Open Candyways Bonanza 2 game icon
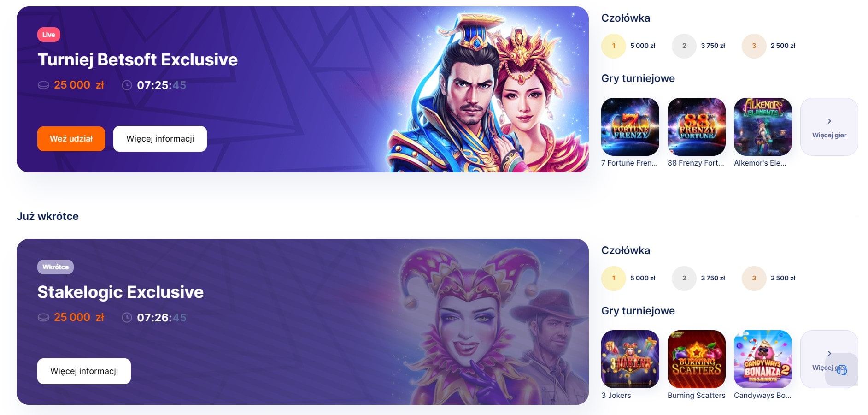 (762, 359)
